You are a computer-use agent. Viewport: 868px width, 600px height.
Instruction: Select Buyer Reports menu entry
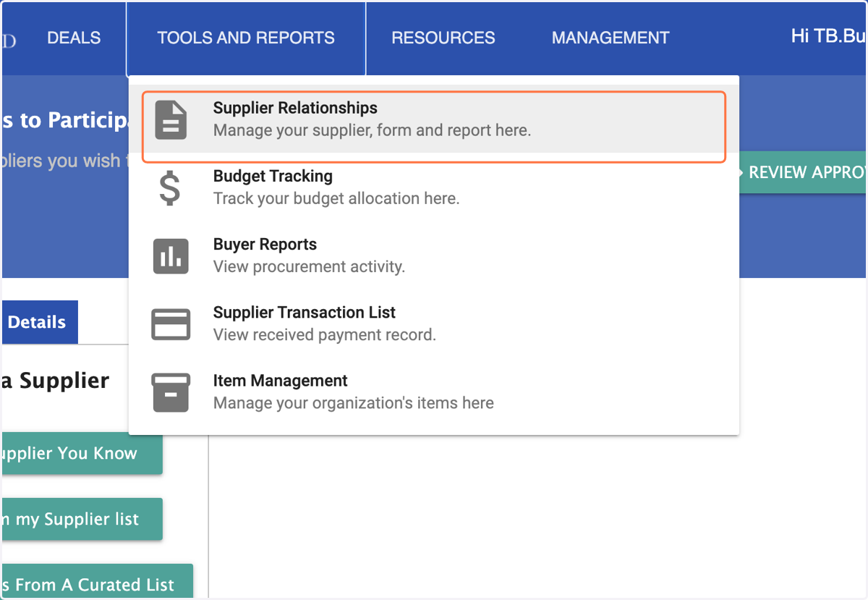tap(434, 255)
